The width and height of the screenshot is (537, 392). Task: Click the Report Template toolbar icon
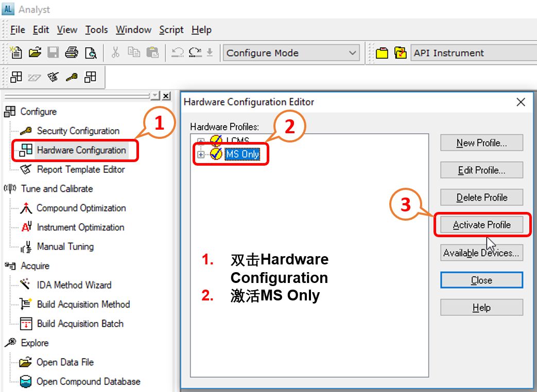point(53,77)
